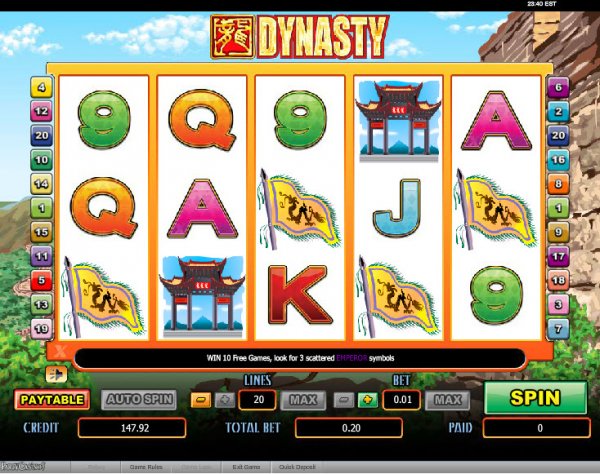Select payline 6 marker on the right
Image resolution: width=600 pixels, height=474 pixels.
[558, 88]
